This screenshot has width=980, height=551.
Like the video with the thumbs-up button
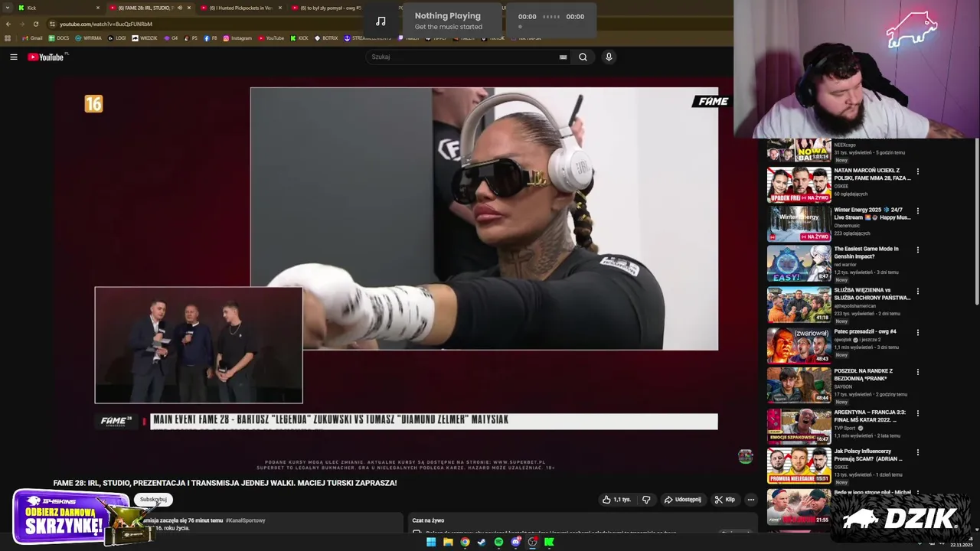(617, 500)
